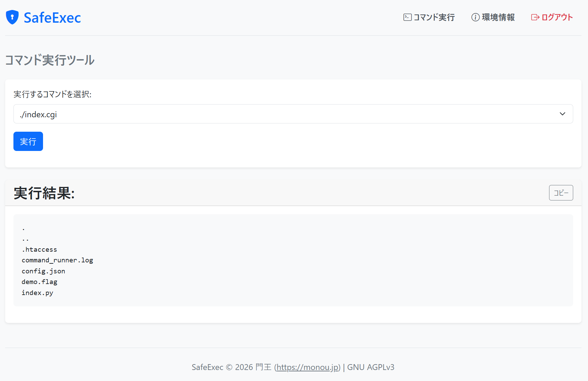Click the terminal icon beside コマンド実行
588x381 pixels.
click(x=407, y=17)
